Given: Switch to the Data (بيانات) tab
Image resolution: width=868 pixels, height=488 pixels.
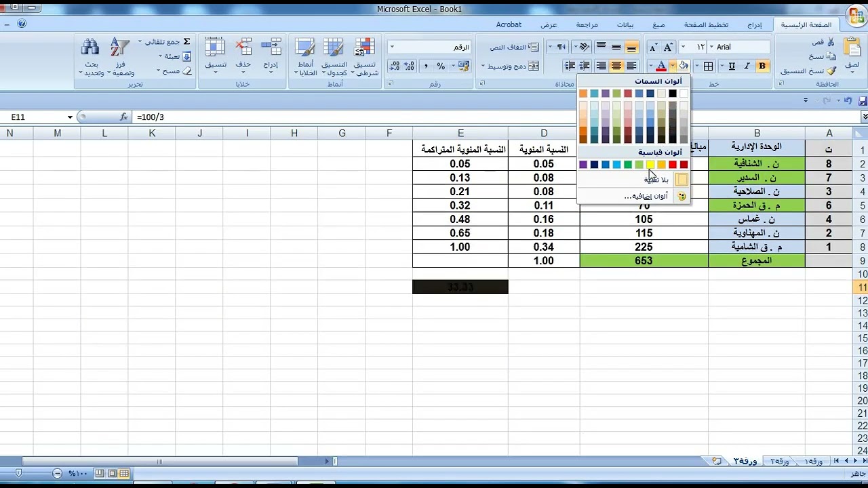Looking at the screenshot, I should click(625, 25).
